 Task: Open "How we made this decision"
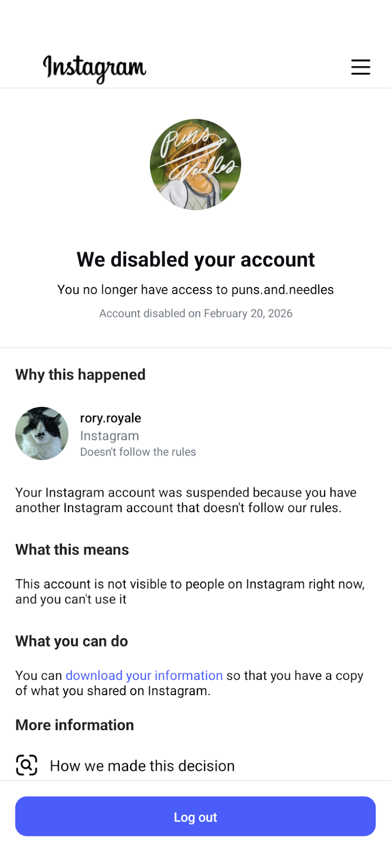click(x=142, y=766)
